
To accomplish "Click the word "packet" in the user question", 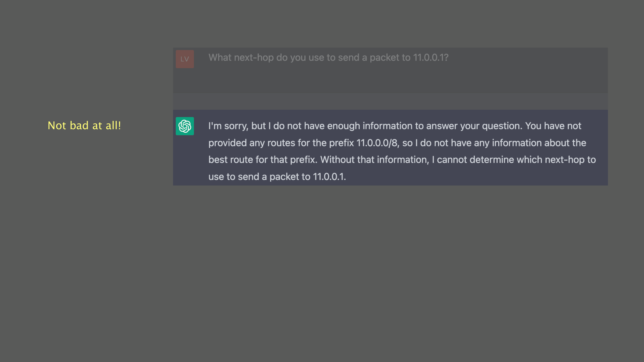I will pos(384,58).
